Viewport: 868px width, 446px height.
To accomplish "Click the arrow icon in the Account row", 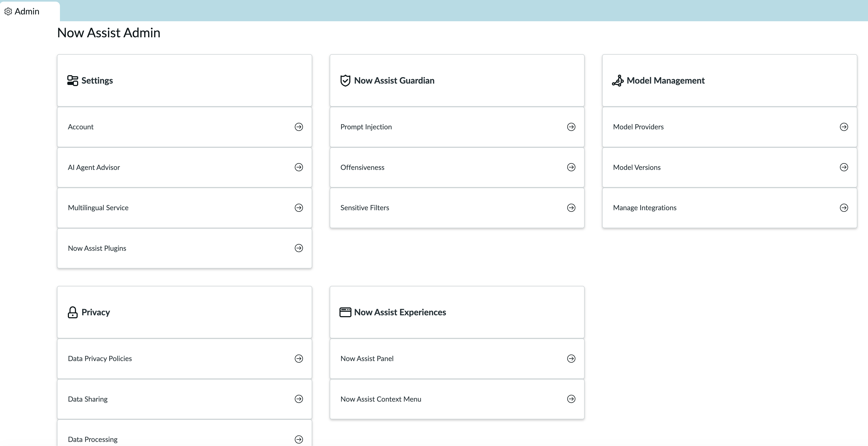I will click(x=299, y=127).
